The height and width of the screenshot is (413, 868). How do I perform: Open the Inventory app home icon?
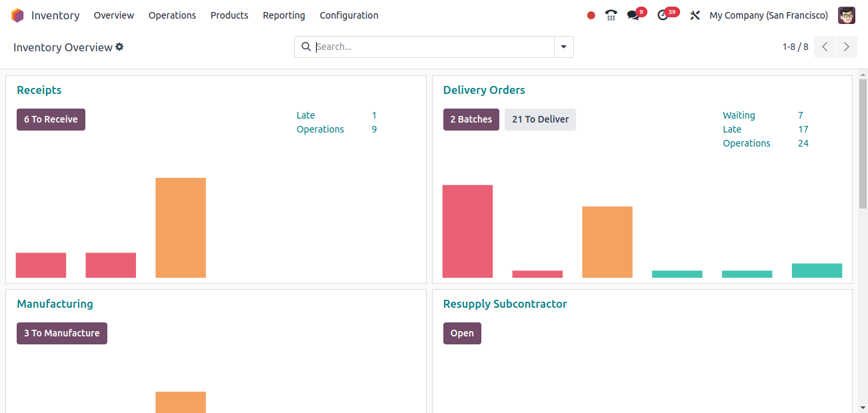[17, 15]
